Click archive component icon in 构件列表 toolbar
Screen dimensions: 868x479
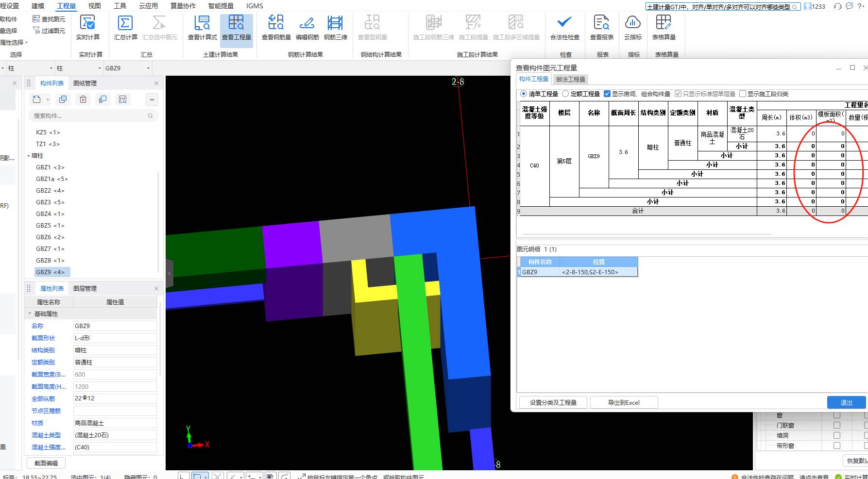pyautogui.click(x=123, y=99)
